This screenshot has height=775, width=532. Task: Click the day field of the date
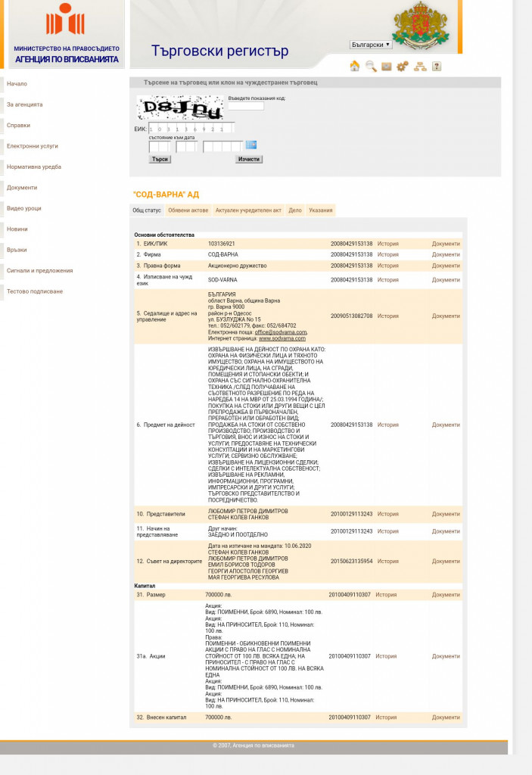(160, 146)
